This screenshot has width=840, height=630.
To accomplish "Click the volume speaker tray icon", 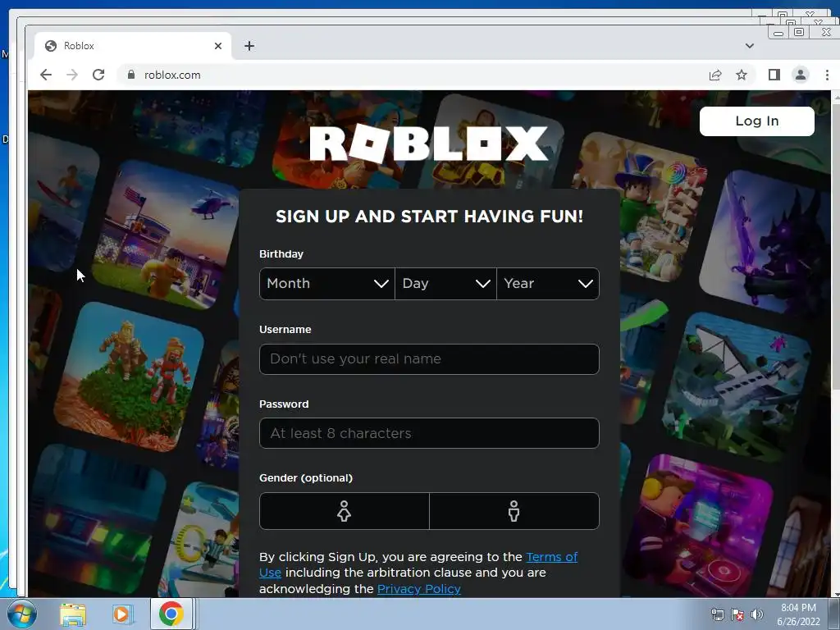I will [757, 614].
